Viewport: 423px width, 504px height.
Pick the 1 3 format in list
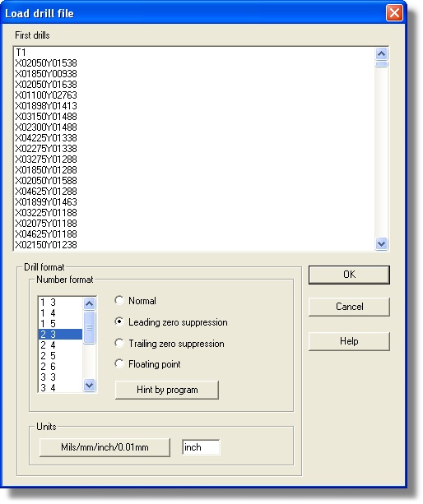[x=60, y=302]
